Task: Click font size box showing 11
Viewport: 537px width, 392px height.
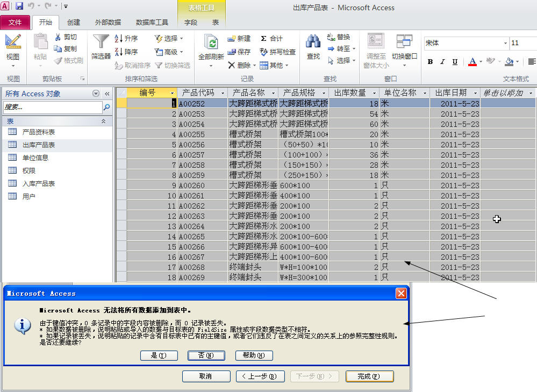Action: pos(523,43)
